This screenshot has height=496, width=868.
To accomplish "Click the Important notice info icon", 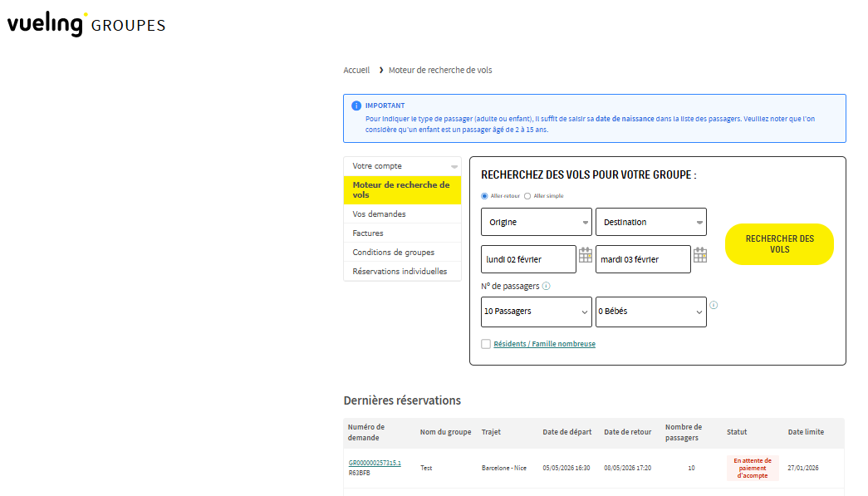I will (356, 106).
